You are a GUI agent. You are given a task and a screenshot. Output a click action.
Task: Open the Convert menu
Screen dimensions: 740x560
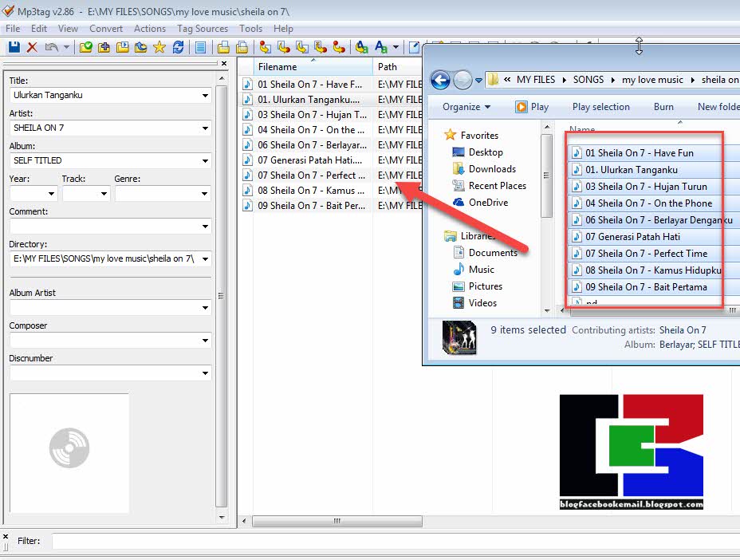tap(106, 29)
